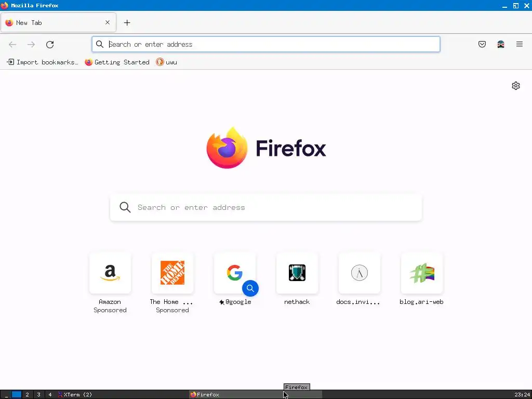The image size is (532, 399).
Task: Open Import bookmarks bookmark item
Action: (x=43, y=62)
